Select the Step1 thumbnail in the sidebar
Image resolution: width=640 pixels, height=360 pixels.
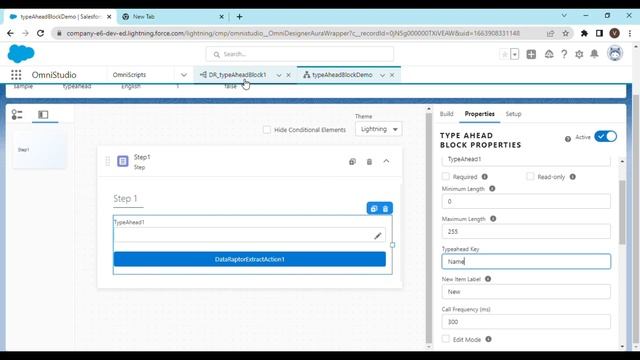[39, 150]
